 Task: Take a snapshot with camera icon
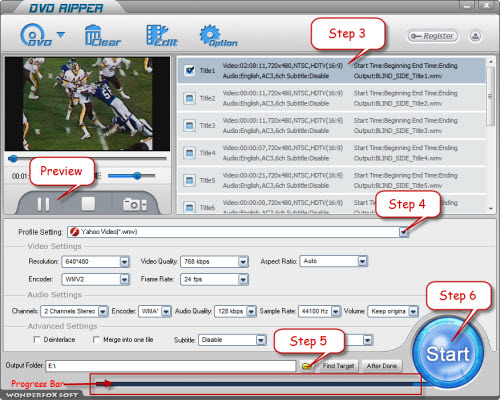point(134,205)
